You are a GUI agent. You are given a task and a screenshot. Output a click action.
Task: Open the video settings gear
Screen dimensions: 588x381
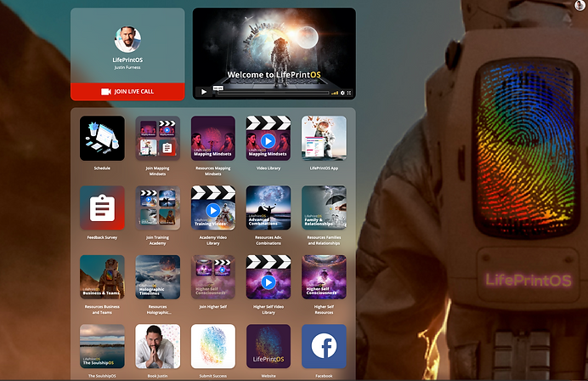coord(342,93)
